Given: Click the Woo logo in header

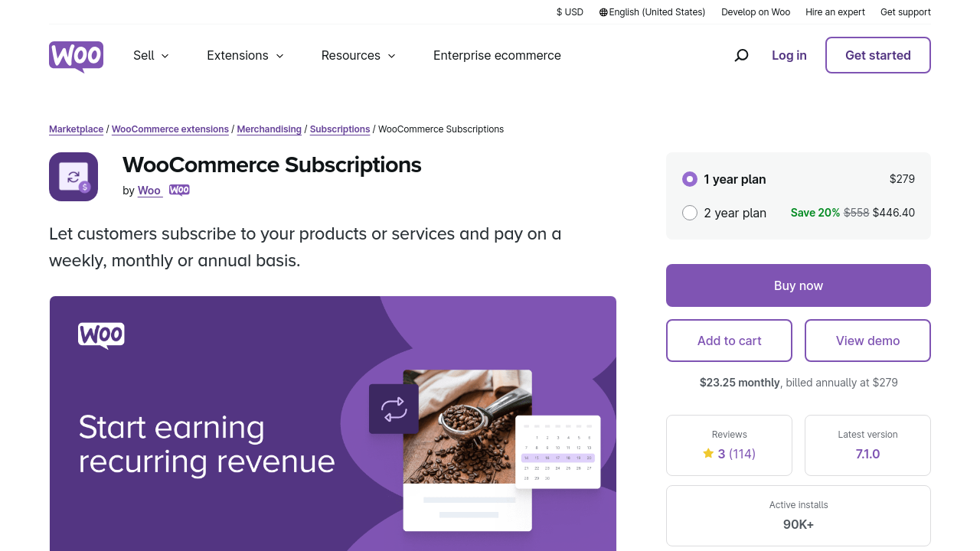Looking at the screenshot, I should point(76,57).
